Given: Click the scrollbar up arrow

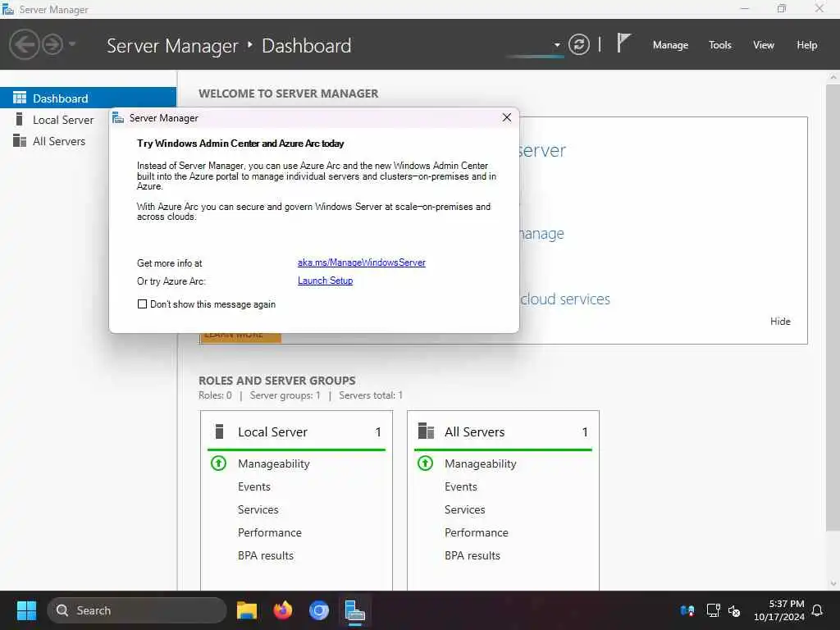Looking at the screenshot, I should [833, 77].
